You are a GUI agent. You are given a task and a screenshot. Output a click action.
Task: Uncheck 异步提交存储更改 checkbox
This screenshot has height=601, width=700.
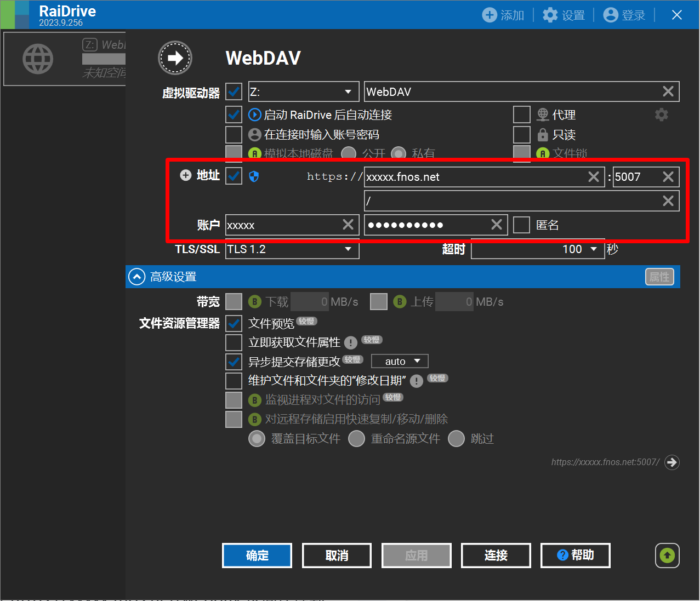click(x=234, y=362)
